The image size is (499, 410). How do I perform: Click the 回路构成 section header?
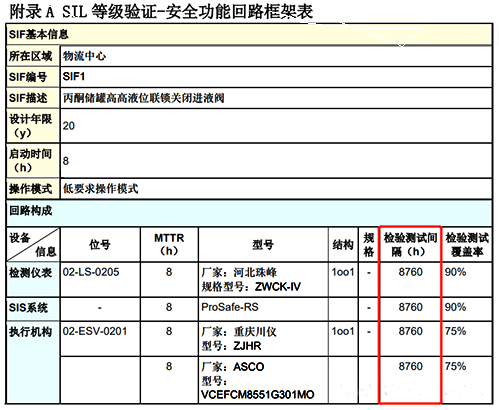click(x=249, y=213)
